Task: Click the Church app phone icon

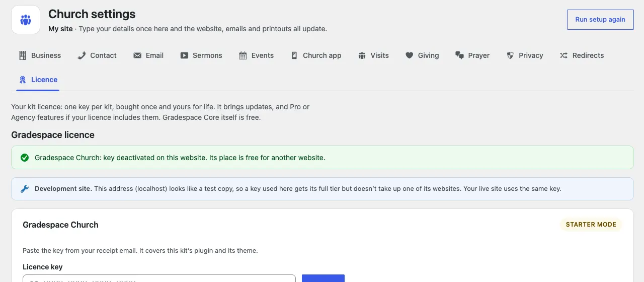Action: coord(294,55)
